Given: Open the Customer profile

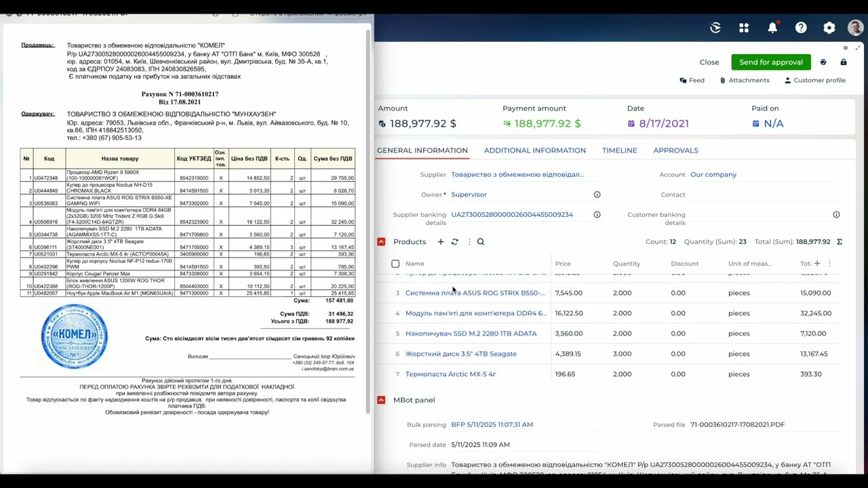Looking at the screenshot, I should pos(814,80).
